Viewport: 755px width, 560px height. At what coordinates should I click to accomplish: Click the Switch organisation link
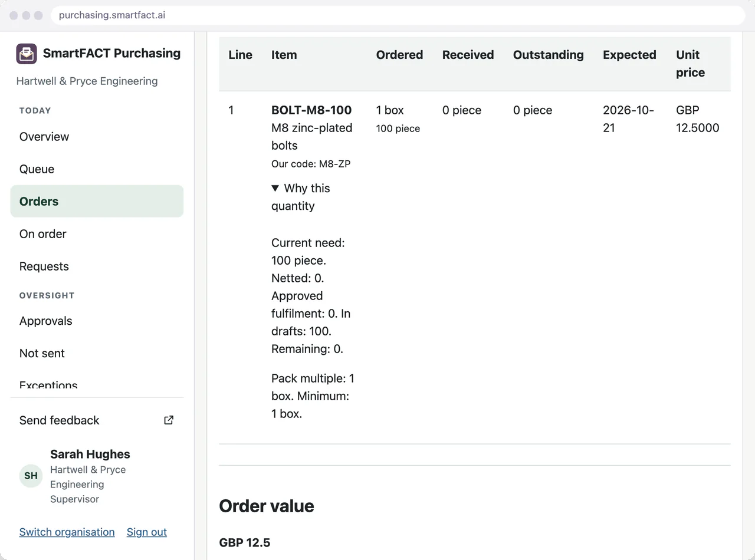[x=67, y=532]
